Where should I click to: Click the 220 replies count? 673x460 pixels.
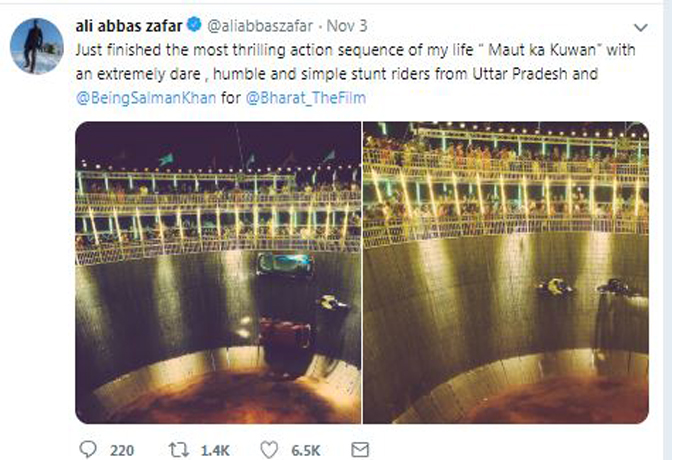pos(122,450)
